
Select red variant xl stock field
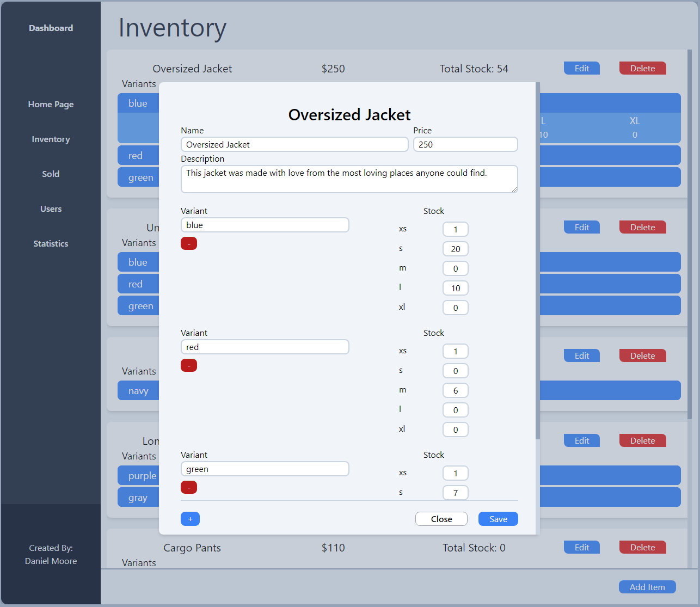[456, 430]
